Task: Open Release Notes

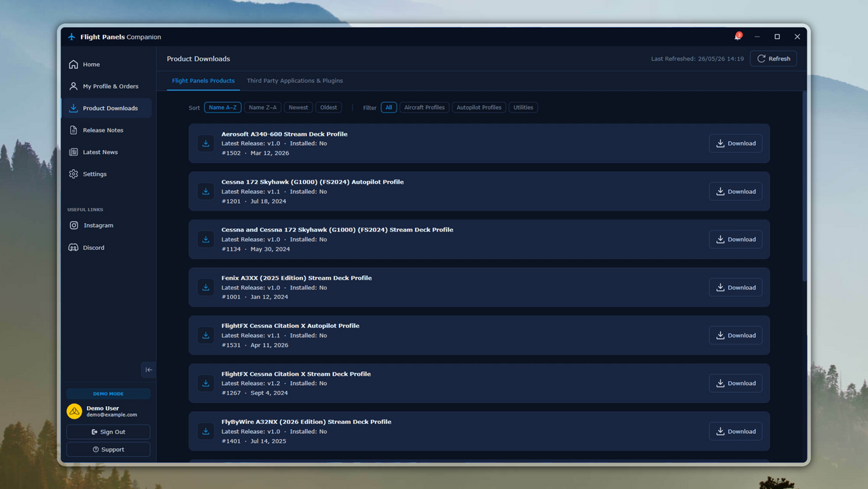Action: (x=107, y=130)
